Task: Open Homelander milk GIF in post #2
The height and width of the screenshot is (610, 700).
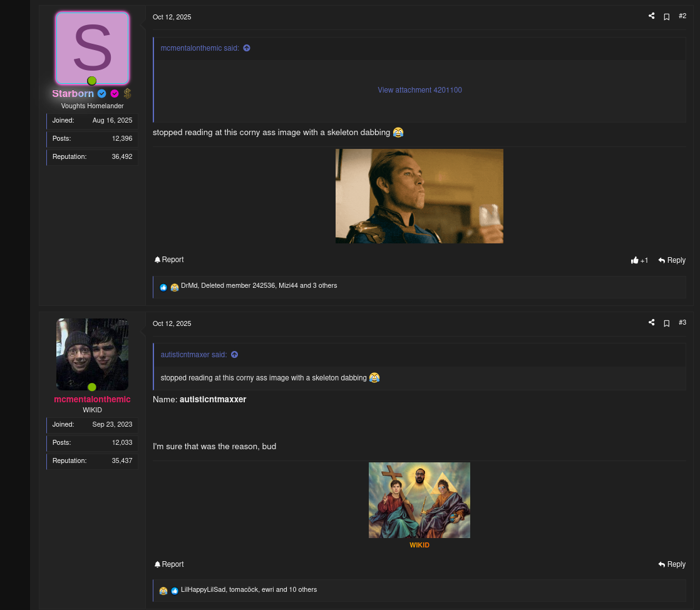Action: [x=419, y=196]
